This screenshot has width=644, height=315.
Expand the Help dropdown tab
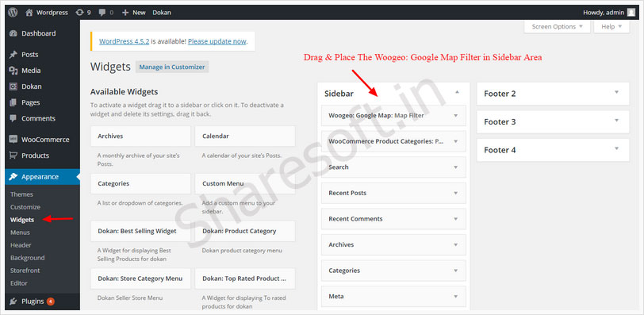[x=611, y=27]
